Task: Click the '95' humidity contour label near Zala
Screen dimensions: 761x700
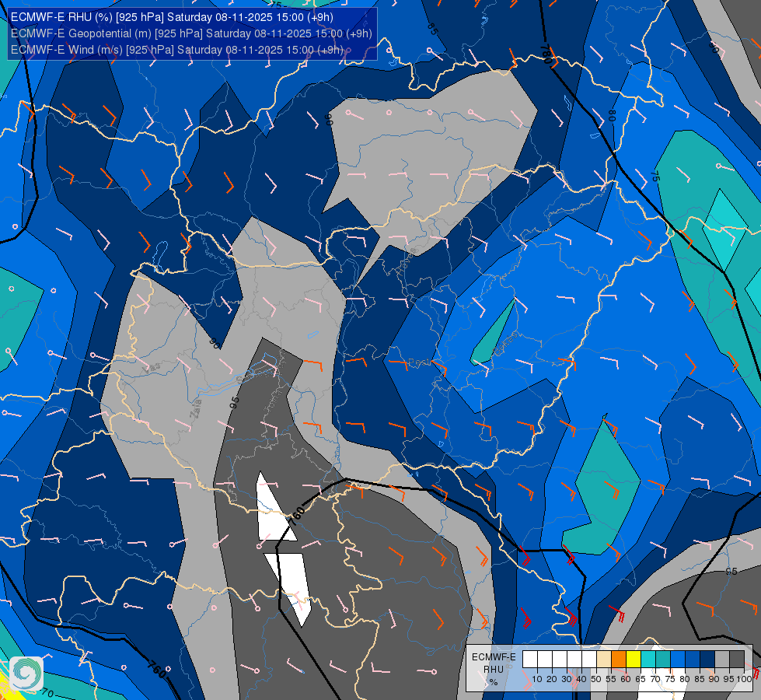Action: [x=235, y=403]
